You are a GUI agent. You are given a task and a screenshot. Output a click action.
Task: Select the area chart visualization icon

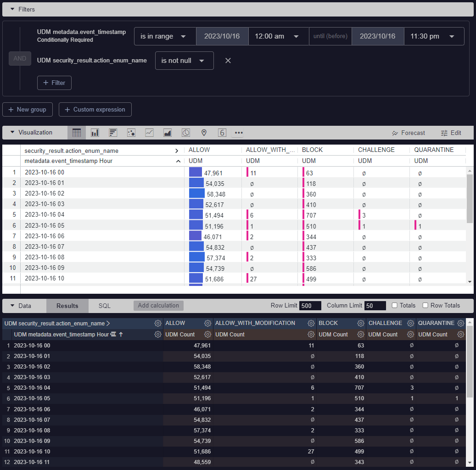coord(167,133)
